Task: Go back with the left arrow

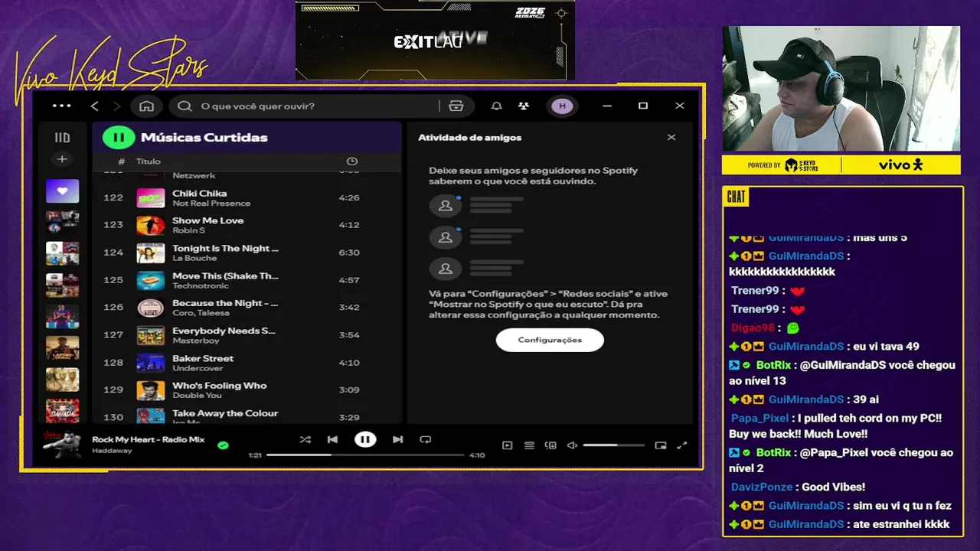Action: pyautogui.click(x=95, y=106)
